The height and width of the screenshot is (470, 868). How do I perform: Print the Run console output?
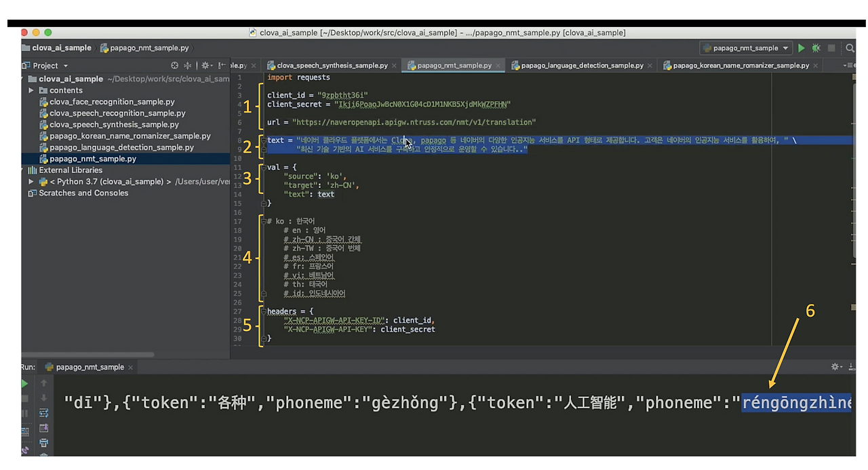(x=44, y=443)
